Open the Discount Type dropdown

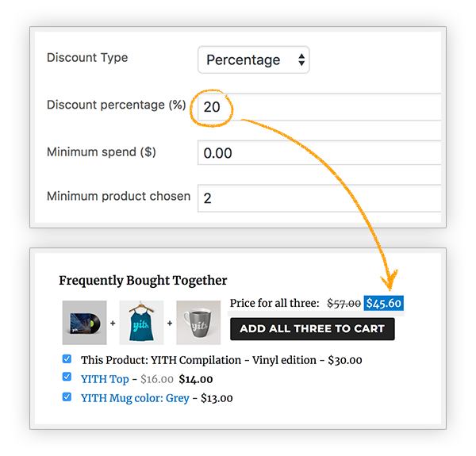254,59
